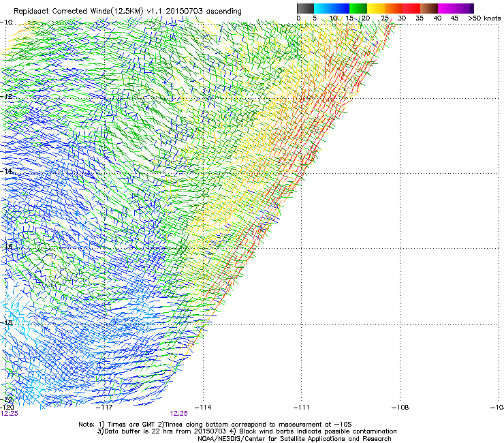Click the magenta 40-45 knots color segment
The height and width of the screenshot is (443, 504).
(x=447, y=8)
